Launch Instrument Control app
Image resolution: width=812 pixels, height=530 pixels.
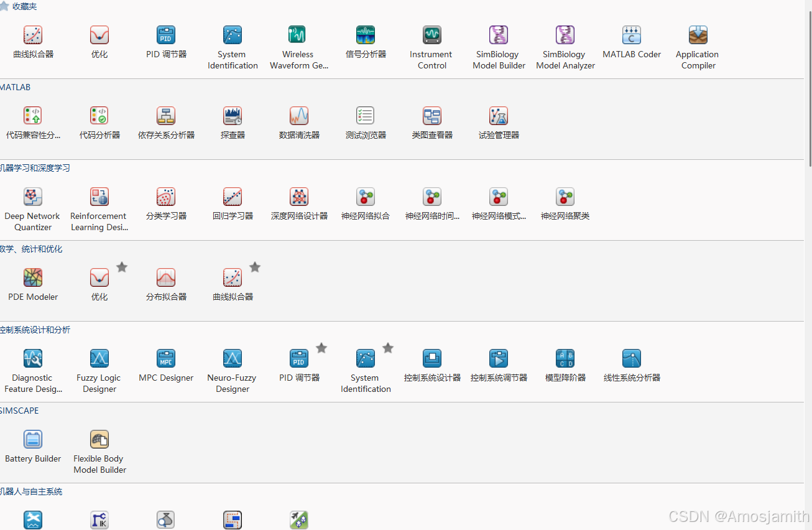[x=432, y=48]
